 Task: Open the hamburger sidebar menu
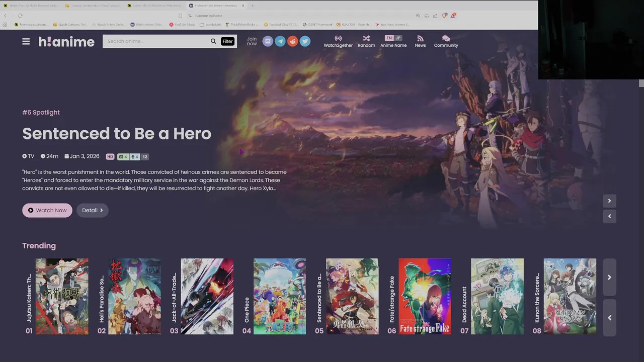click(x=26, y=42)
